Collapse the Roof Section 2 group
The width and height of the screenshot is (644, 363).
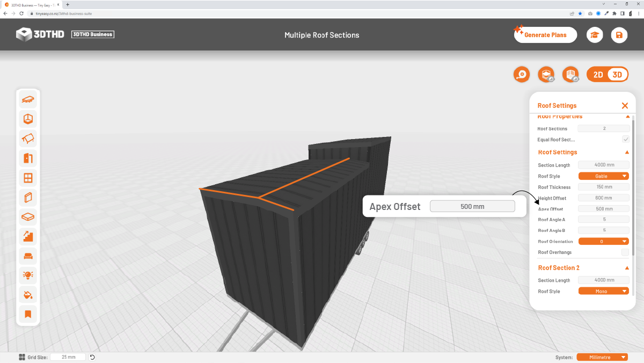point(627,268)
